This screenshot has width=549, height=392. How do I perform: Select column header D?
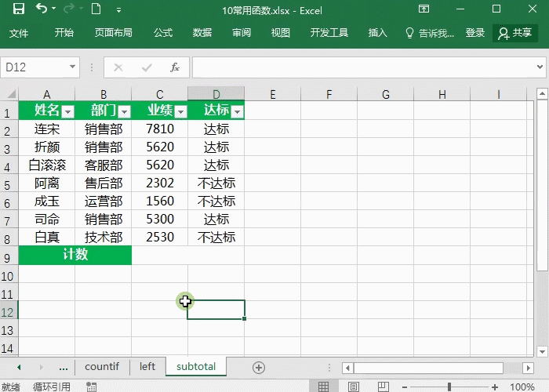(x=216, y=94)
